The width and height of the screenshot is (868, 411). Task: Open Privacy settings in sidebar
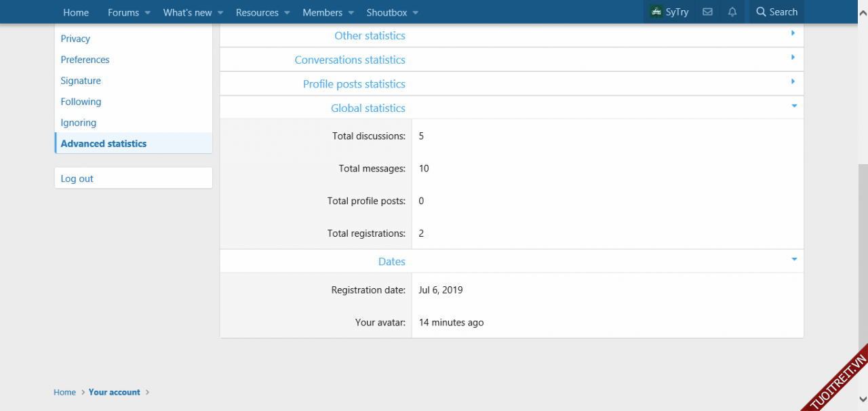coord(75,39)
